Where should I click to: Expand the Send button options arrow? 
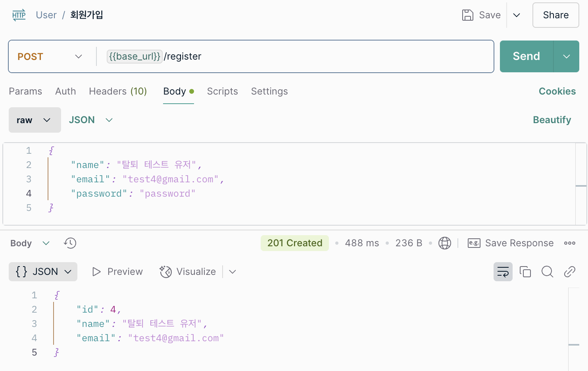click(x=567, y=56)
